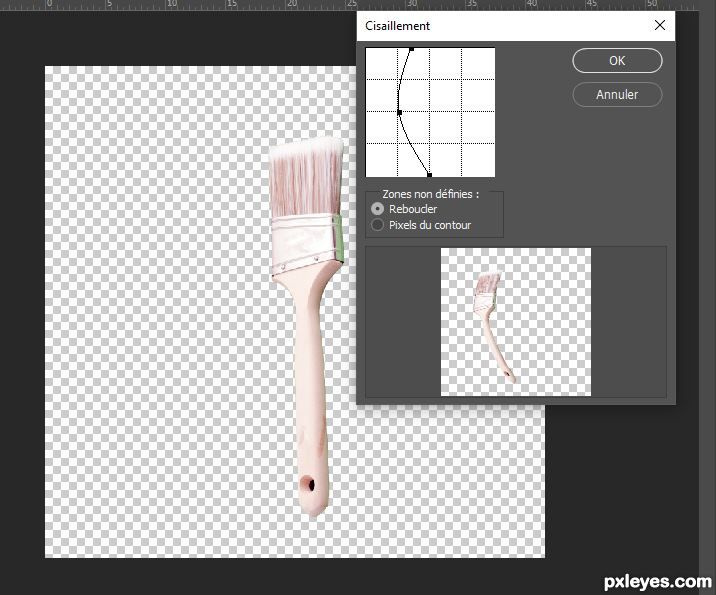Close the Cisaillement dialog window

coord(659,26)
